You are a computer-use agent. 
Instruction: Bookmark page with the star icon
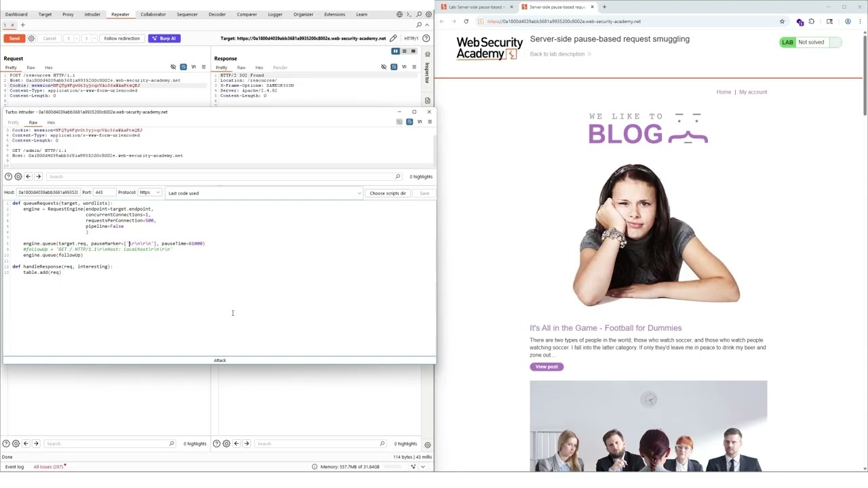(782, 22)
